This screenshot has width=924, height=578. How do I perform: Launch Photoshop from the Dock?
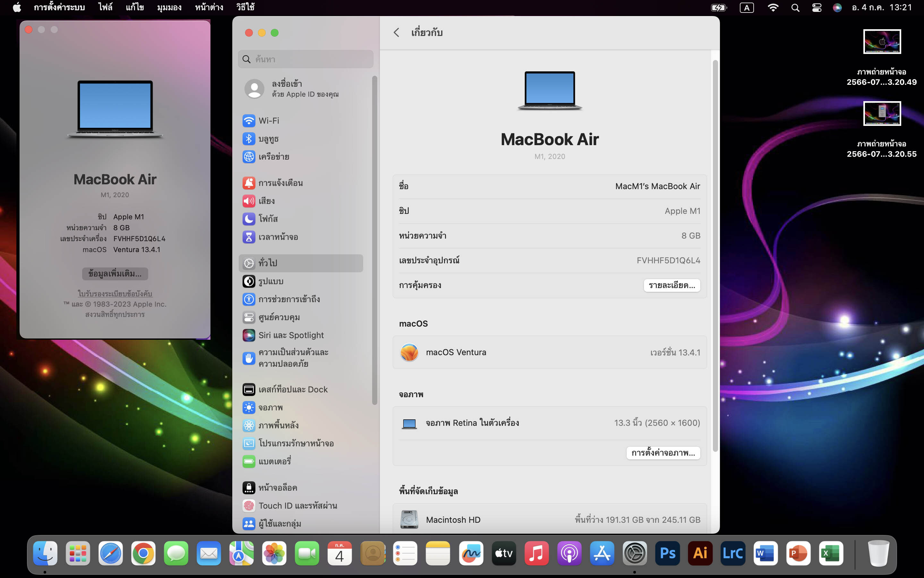point(667,553)
